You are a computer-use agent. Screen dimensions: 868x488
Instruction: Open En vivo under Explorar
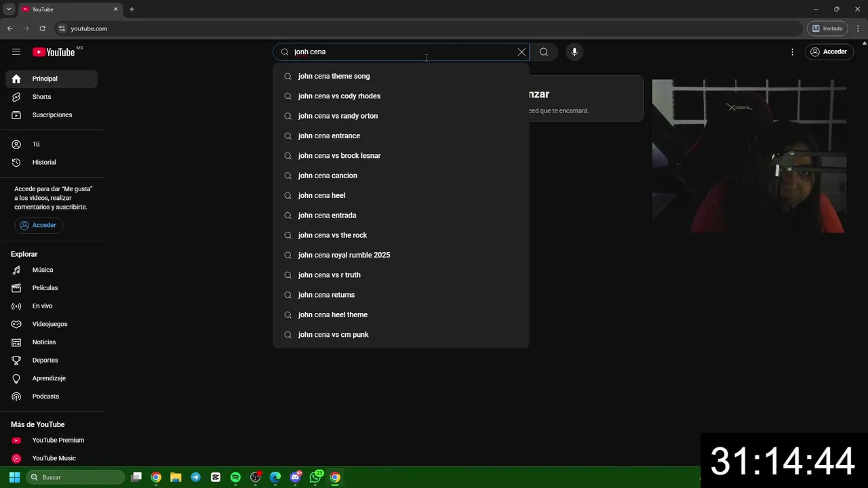click(52, 306)
